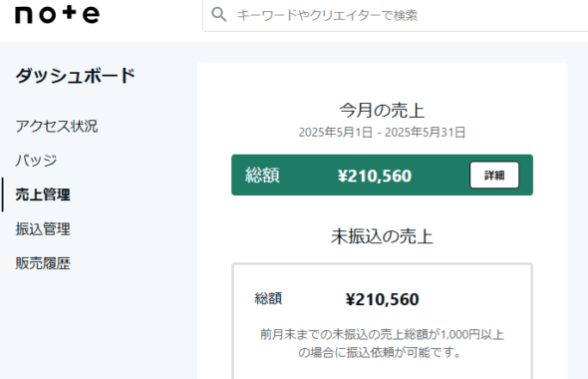Click ¥210,560 amount in the green bar

coord(375,176)
